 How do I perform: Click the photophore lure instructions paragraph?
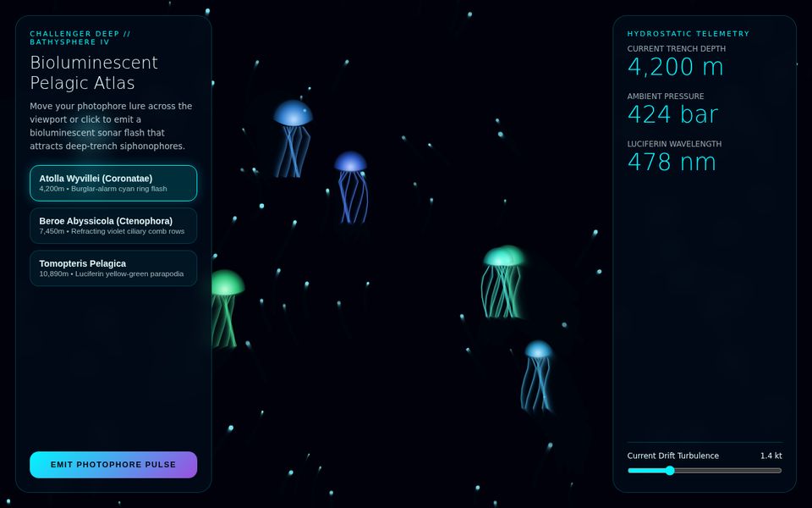pos(111,126)
